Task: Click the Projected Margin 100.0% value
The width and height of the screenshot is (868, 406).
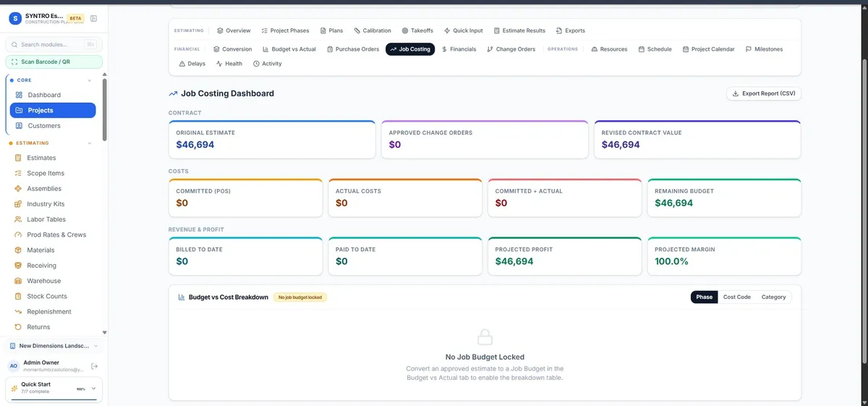Action: point(671,261)
